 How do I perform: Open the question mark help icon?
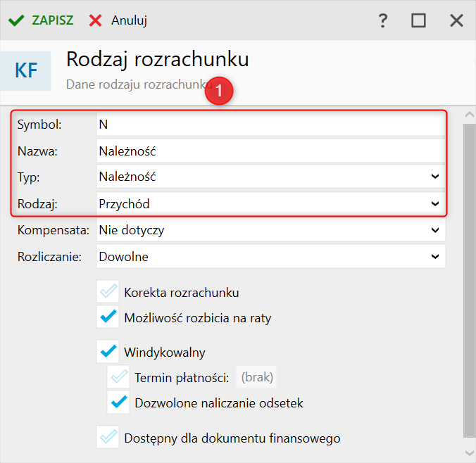(x=383, y=20)
